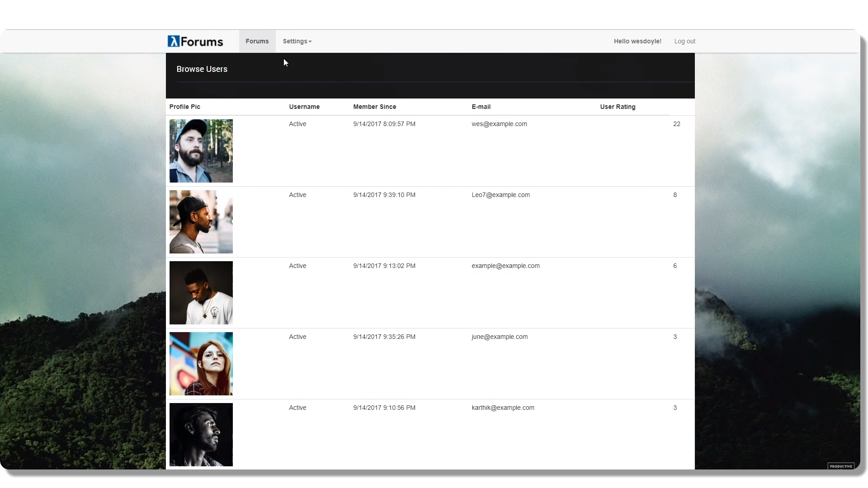Select the karthik@example.com email cell
The image size is (868, 488).
coord(503,408)
